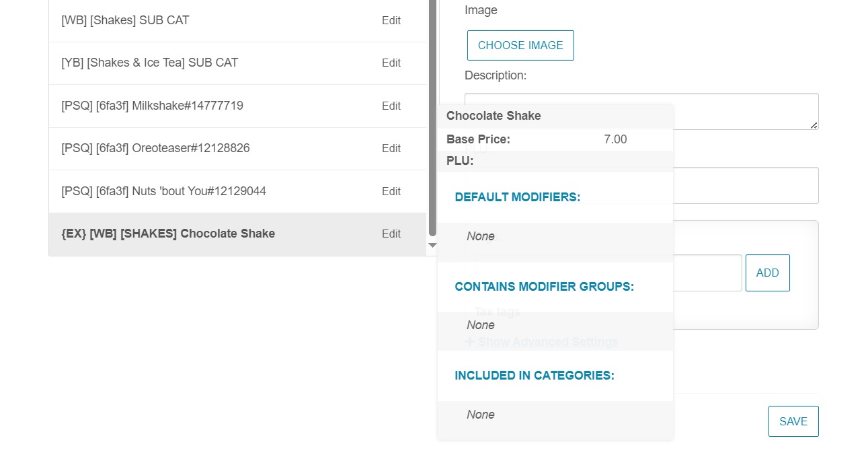868x459 pixels.
Task: Edit the Nuts 'bout You#12129044 item
Action: (x=391, y=192)
